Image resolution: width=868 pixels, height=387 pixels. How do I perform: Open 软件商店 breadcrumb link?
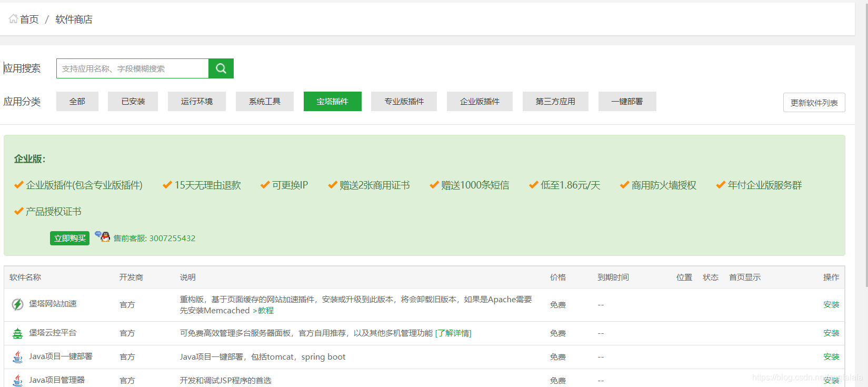point(74,19)
